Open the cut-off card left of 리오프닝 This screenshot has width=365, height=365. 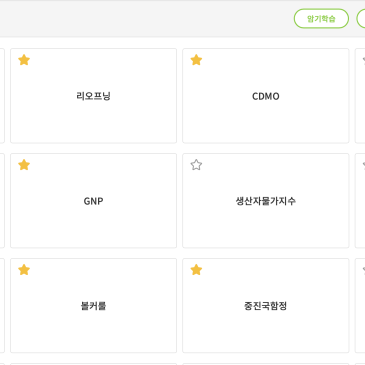[x=2, y=96]
